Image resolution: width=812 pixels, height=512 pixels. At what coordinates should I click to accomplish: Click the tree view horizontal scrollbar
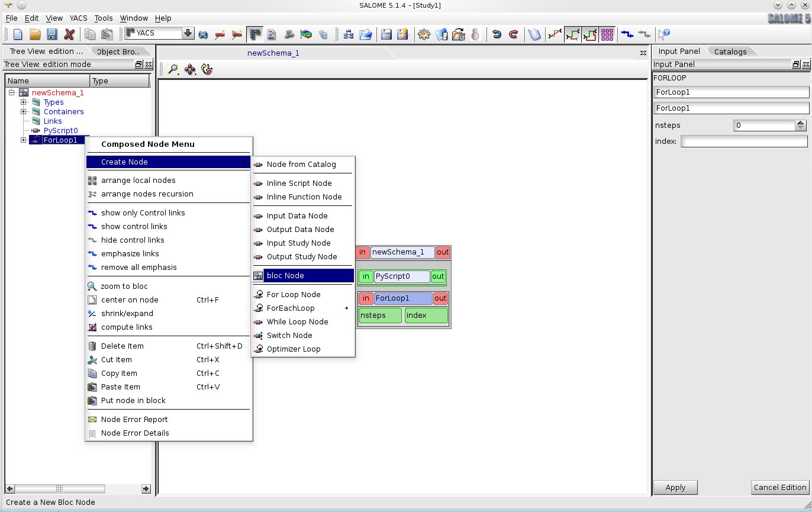(x=79, y=489)
